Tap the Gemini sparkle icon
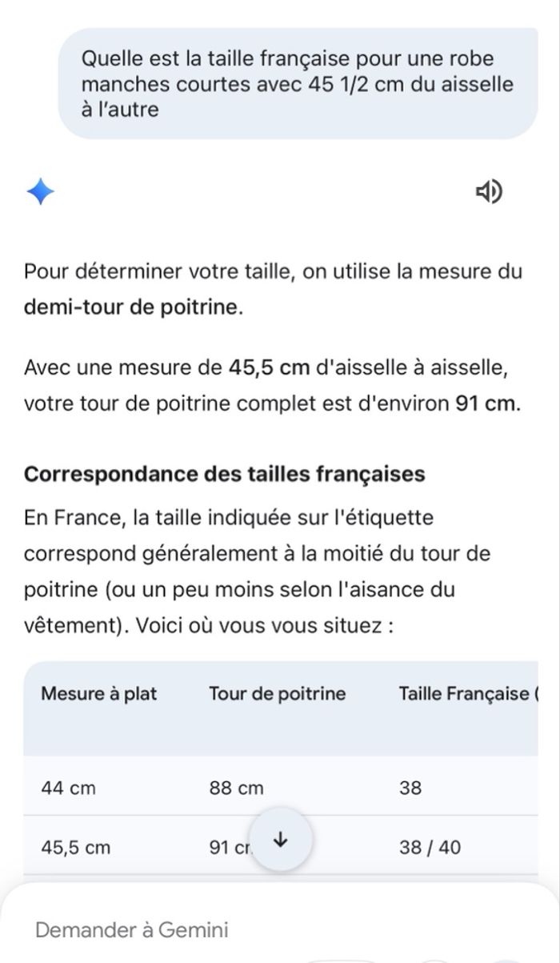Screen dimensions: 560x963 40,191
